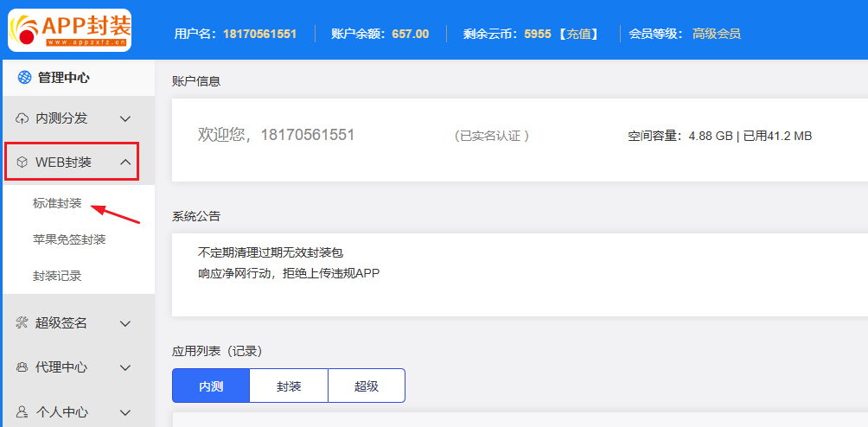Click the tools icon beside 超级签名
This screenshot has height=427, width=868.
coord(22,323)
